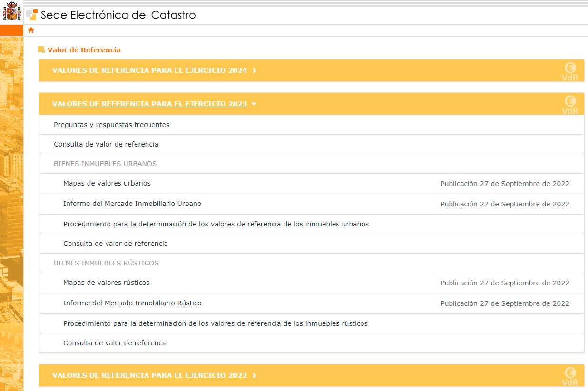Open the top-level Consulta de valor de referencia
Viewport: 588px width, 391px height.
pyautogui.click(x=106, y=144)
